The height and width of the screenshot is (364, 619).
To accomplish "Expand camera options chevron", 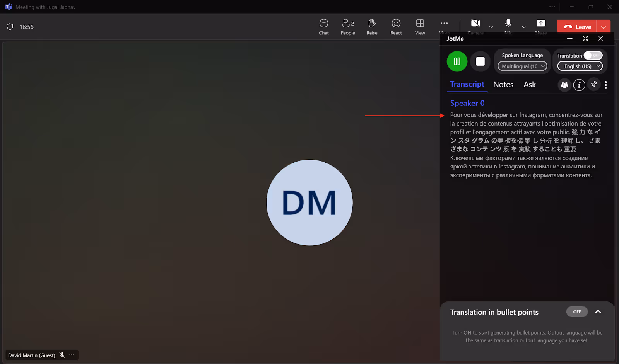I will point(491,27).
